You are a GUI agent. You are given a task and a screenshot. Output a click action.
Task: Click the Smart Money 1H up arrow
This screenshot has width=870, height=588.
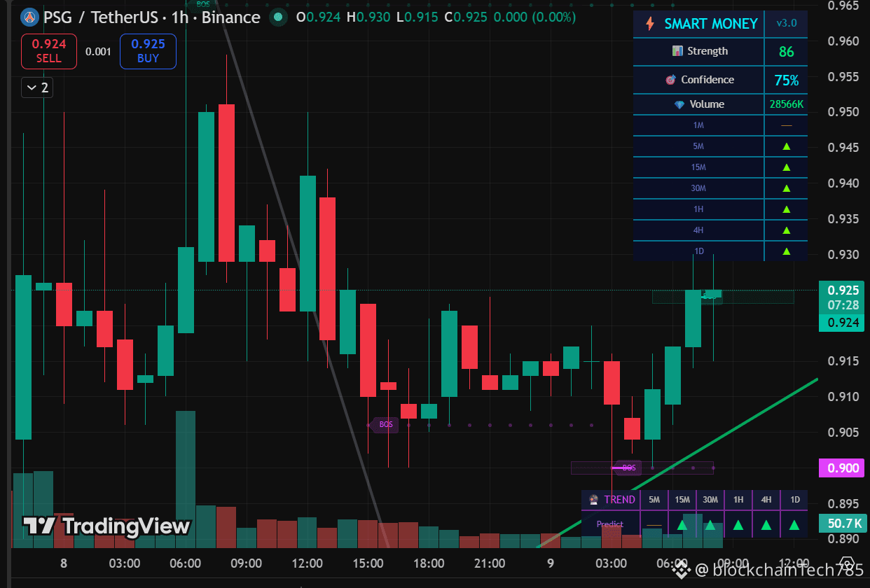tap(786, 209)
